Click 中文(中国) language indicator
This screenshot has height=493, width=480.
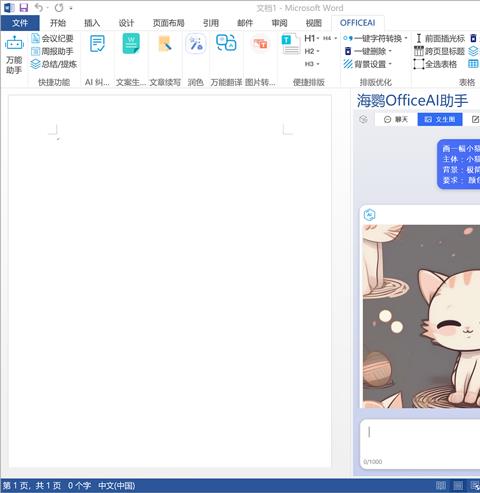(x=117, y=486)
